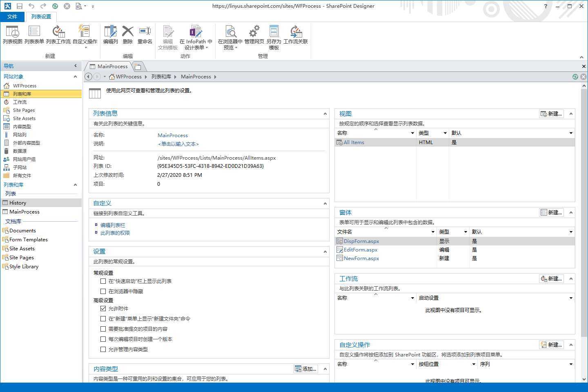Open 类型 column dropdown in 窗体 table
Screen dimensions: 588x392
465,232
